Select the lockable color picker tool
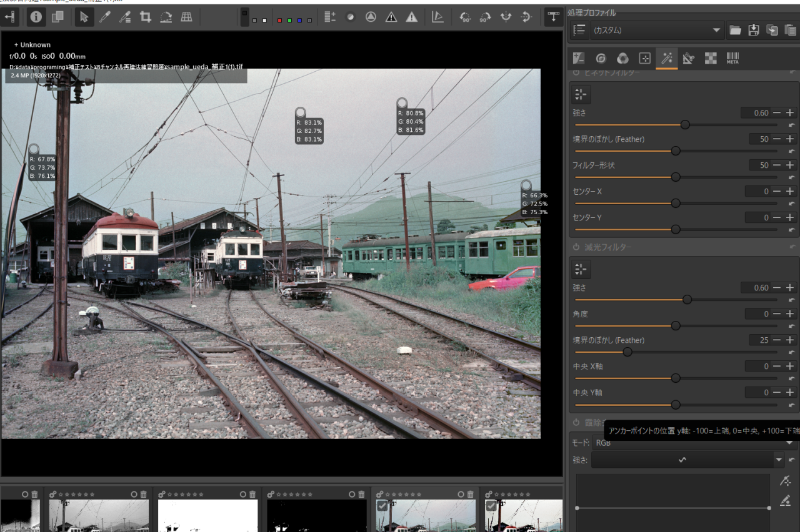 coord(125,17)
